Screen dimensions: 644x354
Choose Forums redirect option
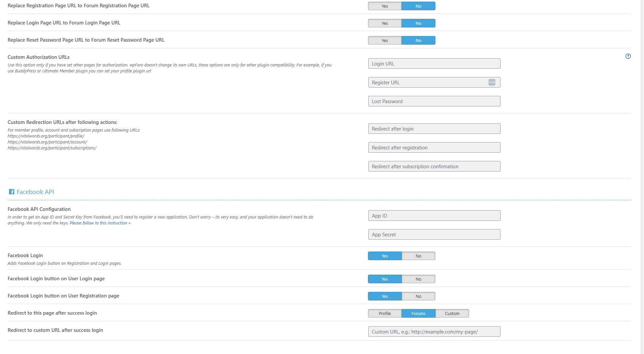(418, 313)
